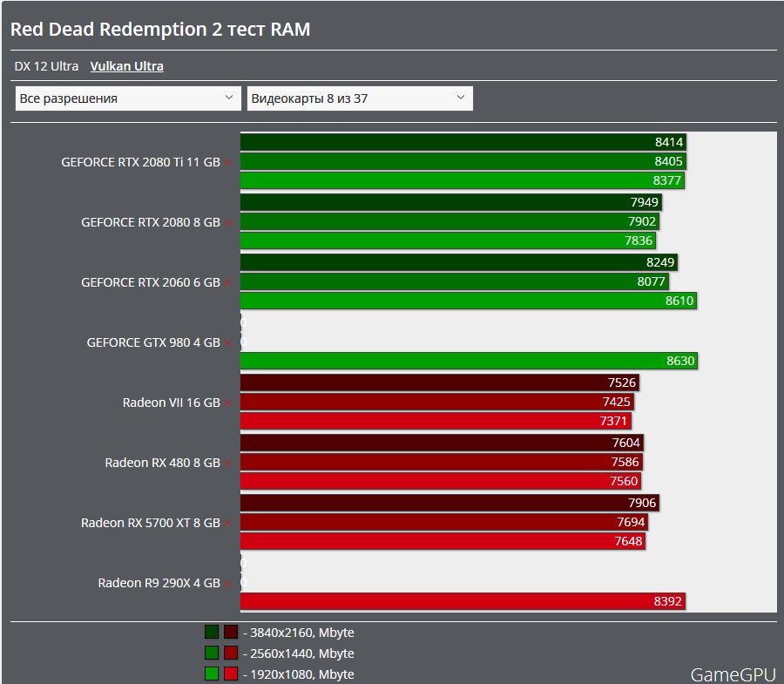The image size is (784, 684).
Task: Click the 7648 bar for RX 5700 XT
Action: pyautogui.click(x=443, y=541)
